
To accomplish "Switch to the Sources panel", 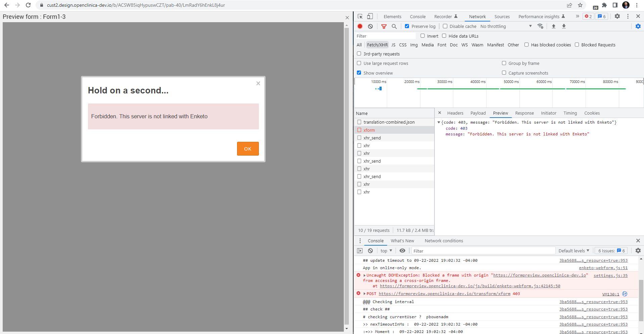I will pyautogui.click(x=502, y=16).
